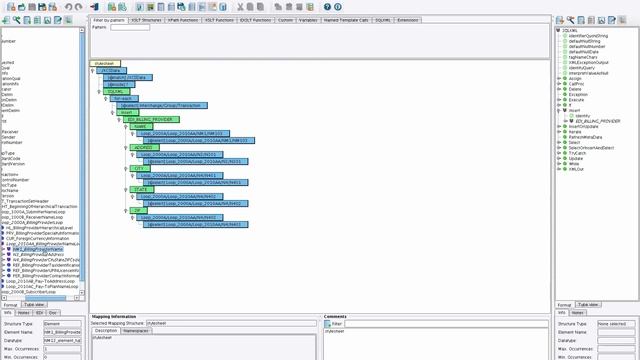Click the Undo arrow icon

coord(69,7)
